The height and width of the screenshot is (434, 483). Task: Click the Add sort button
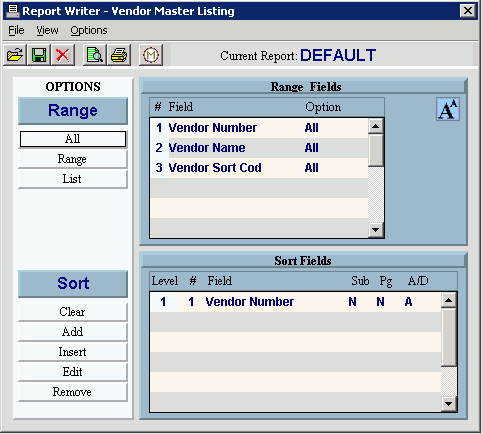[73, 332]
